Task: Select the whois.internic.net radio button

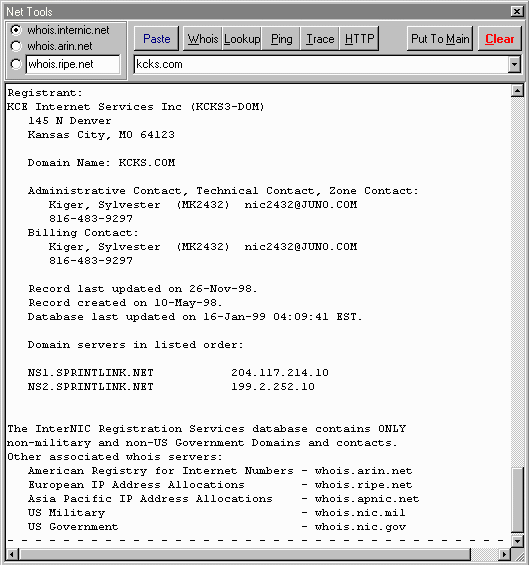Action: (x=16, y=30)
